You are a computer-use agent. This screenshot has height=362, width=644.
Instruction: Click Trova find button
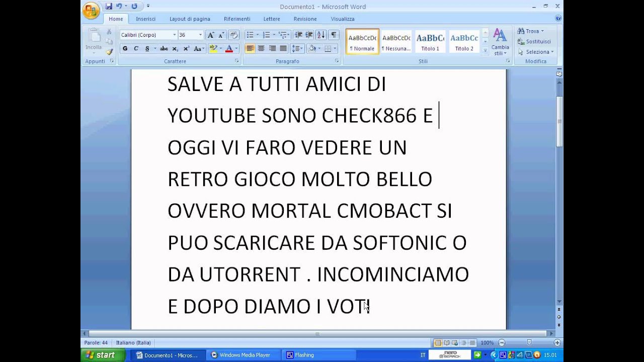(530, 31)
